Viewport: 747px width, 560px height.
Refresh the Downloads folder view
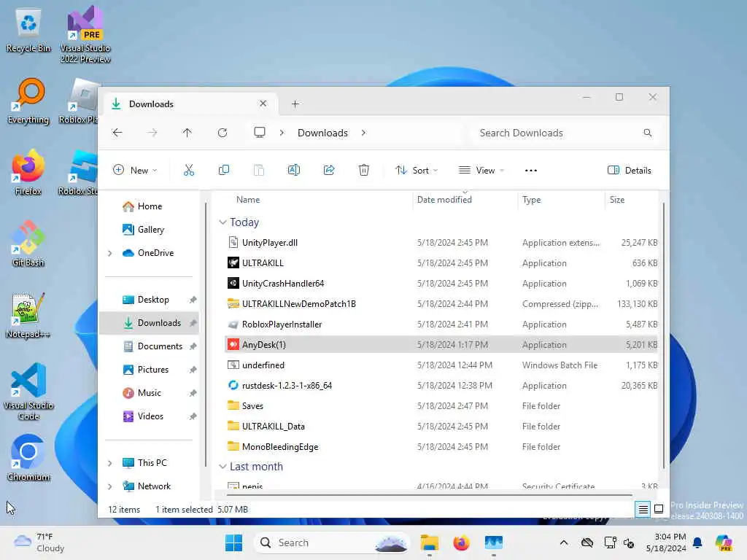(222, 133)
